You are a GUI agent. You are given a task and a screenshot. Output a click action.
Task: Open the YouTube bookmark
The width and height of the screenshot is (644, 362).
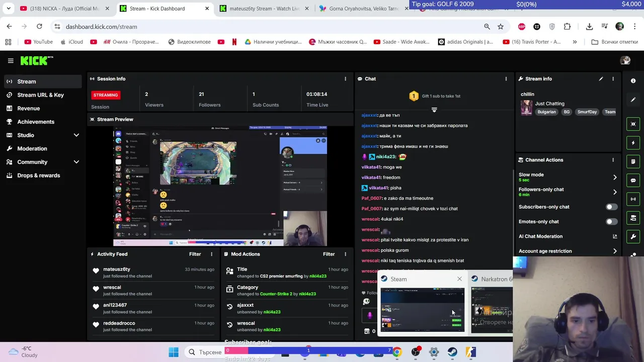click(x=39, y=42)
